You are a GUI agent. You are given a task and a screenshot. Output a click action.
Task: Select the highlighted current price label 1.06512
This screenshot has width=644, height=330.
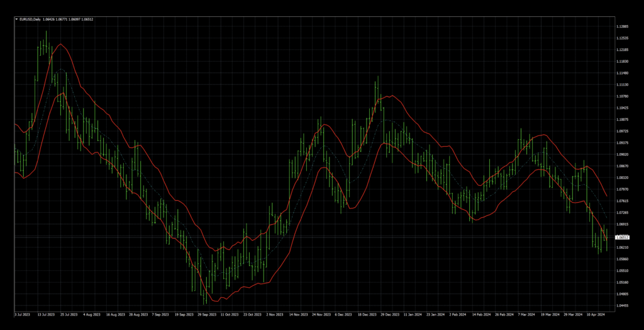(622, 237)
